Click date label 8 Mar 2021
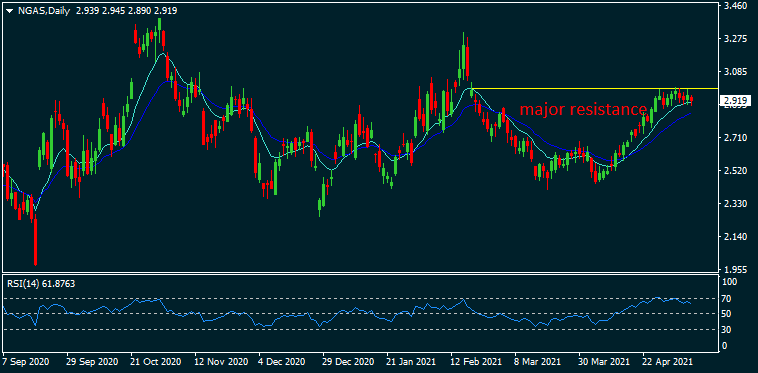This screenshot has height=373, width=758. pos(538,361)
